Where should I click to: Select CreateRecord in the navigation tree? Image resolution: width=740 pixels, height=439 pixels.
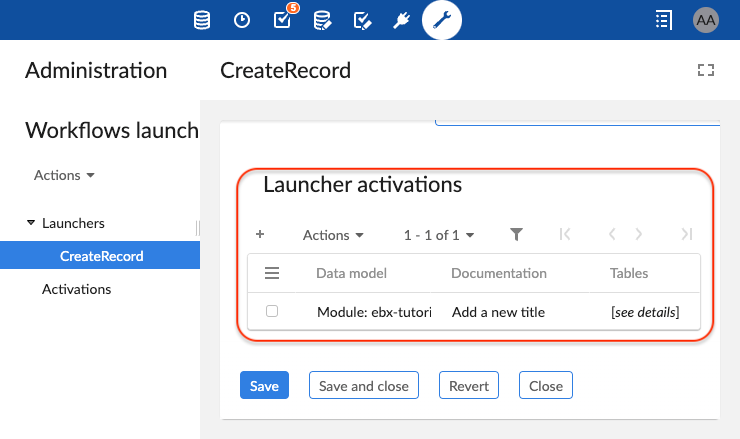tap(101, 256)
